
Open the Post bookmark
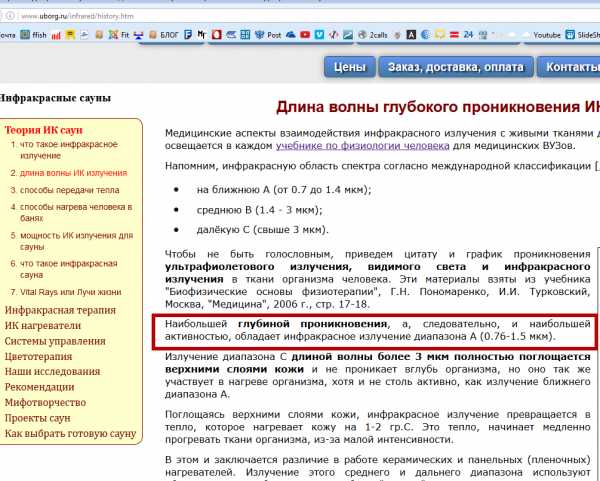[x=268, y=36]
